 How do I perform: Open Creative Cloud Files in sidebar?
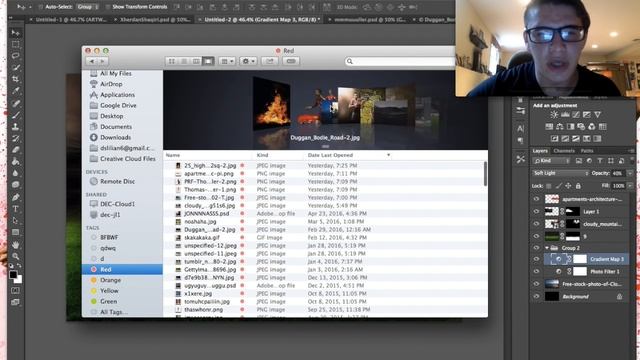[127, 159]
